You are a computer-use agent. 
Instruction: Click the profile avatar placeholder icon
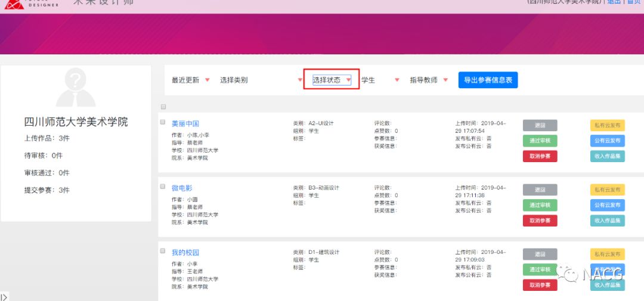pyautogui.click(x=76, y=88)
